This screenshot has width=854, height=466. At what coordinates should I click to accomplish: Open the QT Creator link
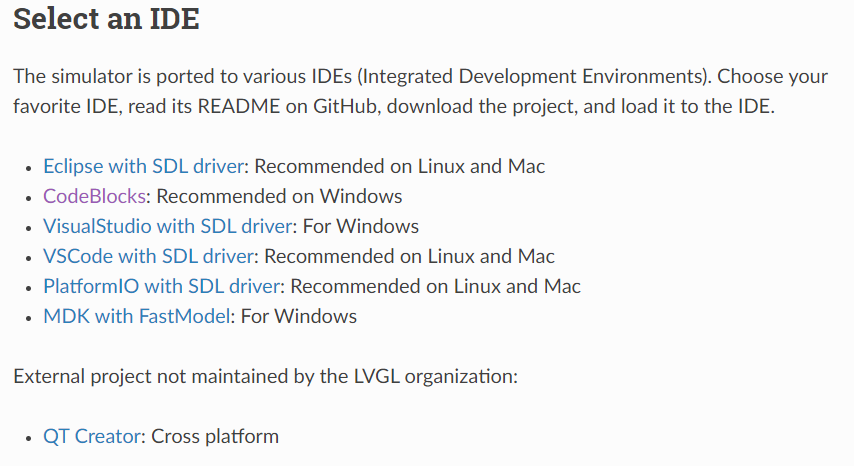coord(92,436)
